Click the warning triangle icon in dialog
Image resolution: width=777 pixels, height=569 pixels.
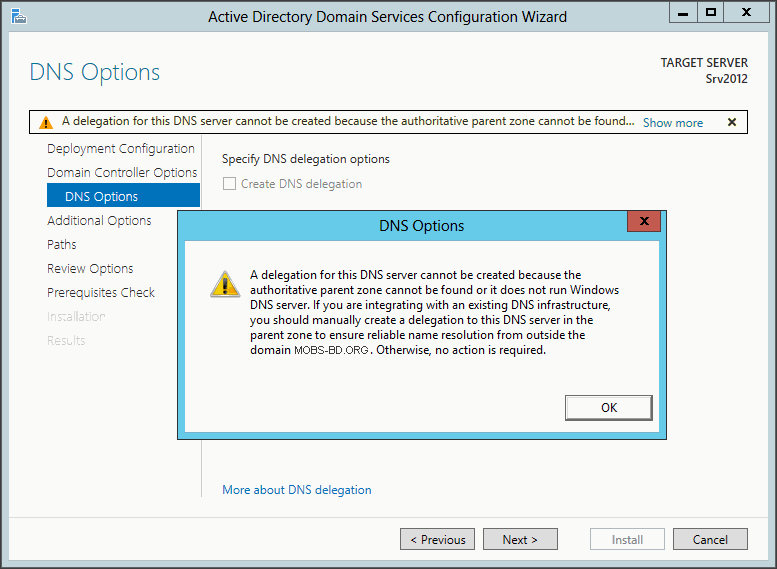pyautogui.click(x=225, y=284)
